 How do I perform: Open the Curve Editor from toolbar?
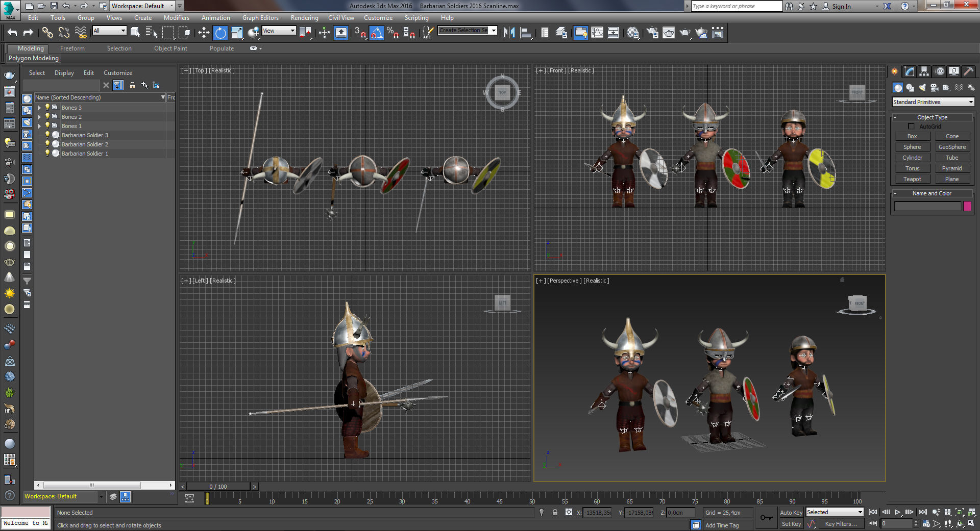coord(597,33)
